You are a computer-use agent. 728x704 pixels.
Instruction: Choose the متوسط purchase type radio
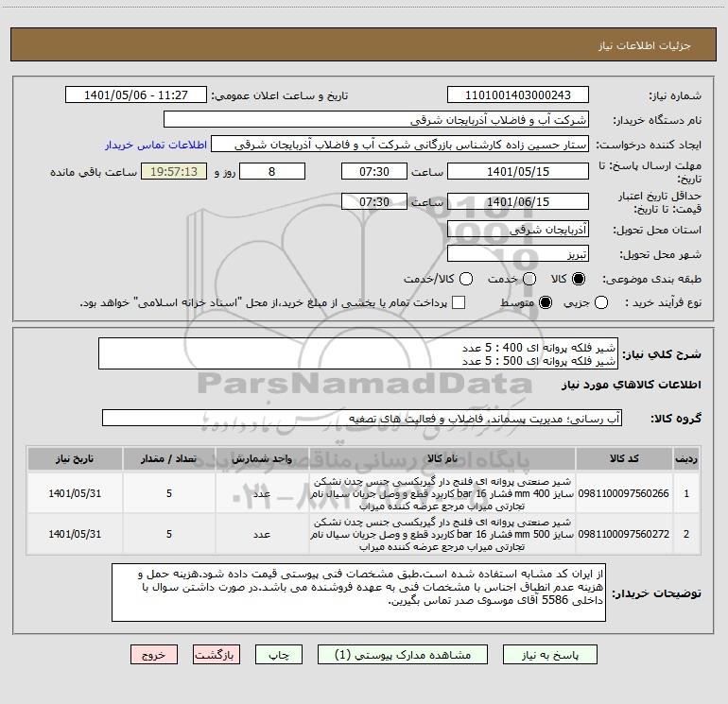click(x=546, y=302)
